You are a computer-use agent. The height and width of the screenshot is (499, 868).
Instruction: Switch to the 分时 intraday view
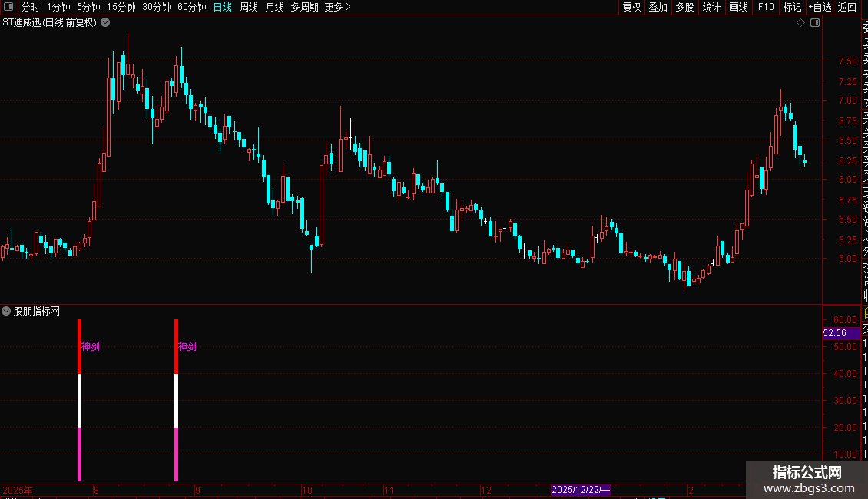pos(31,7)
